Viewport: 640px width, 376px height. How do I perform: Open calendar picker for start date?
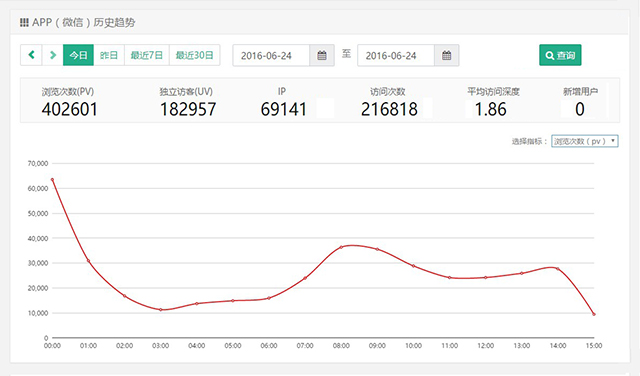[x=322, y=56]
